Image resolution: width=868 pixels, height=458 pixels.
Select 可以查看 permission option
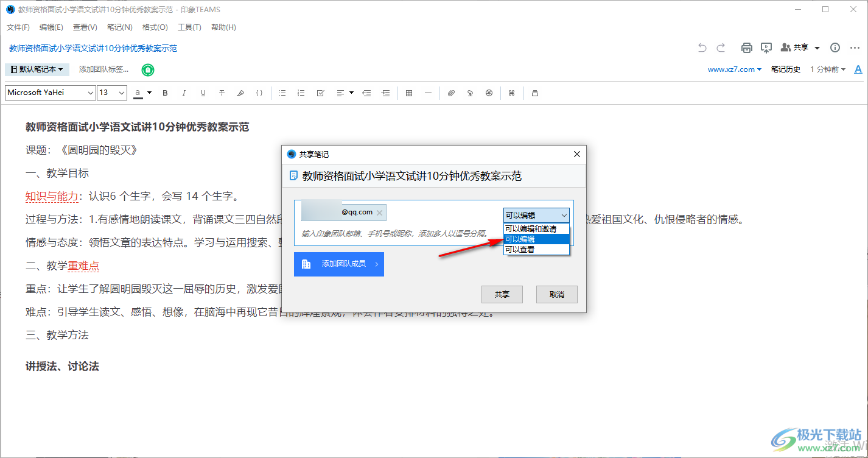click(x=536, y=249)
